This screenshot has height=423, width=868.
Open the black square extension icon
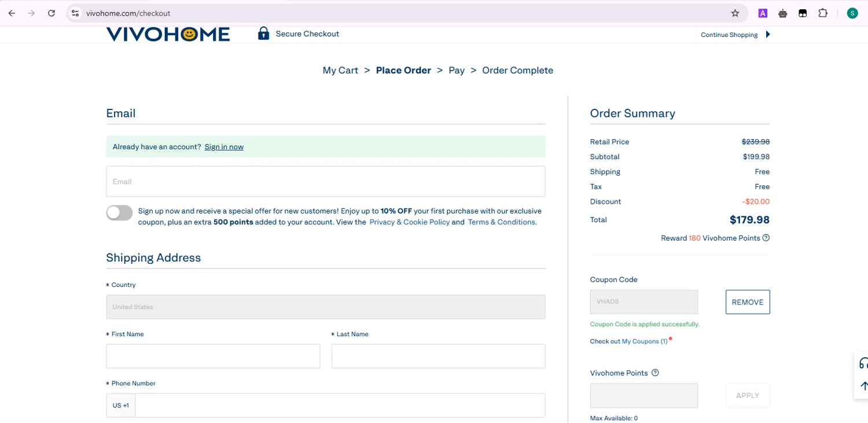coord(803,13)
